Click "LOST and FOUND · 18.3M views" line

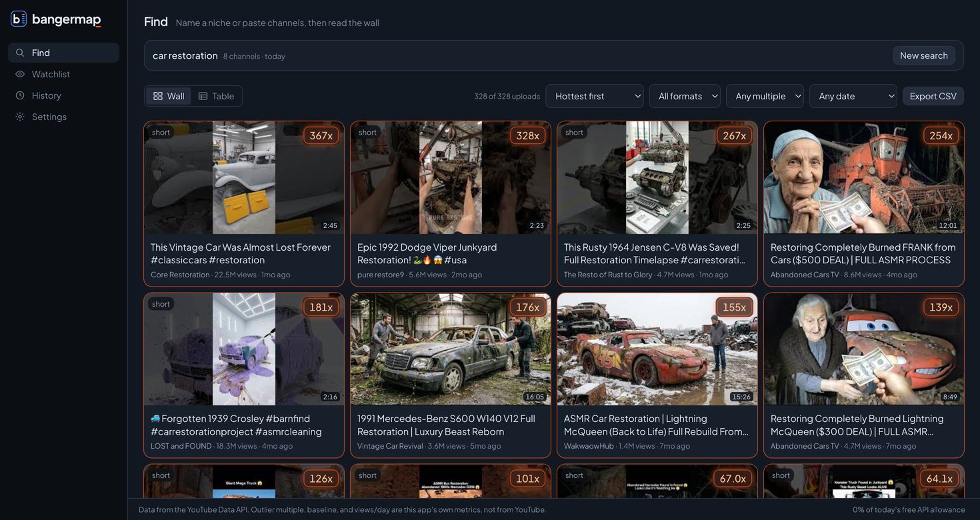(221, 446)
